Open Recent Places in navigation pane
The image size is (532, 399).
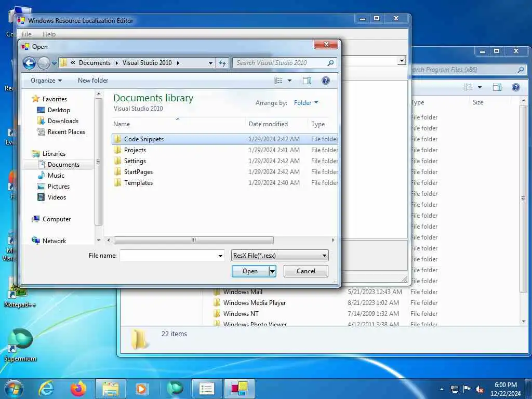(x=66, y=131)
